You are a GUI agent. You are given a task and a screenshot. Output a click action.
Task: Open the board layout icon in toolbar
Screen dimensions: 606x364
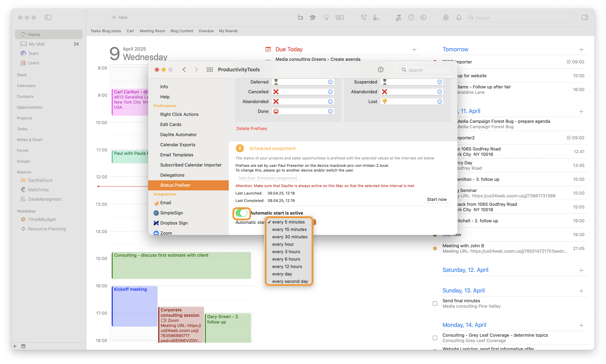340,17
